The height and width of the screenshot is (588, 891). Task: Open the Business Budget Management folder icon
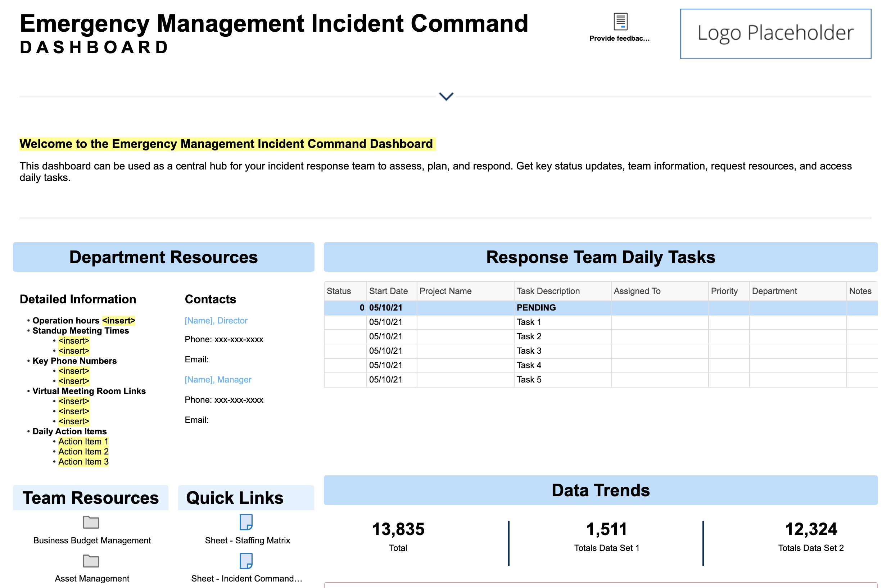tap(91, 522)
